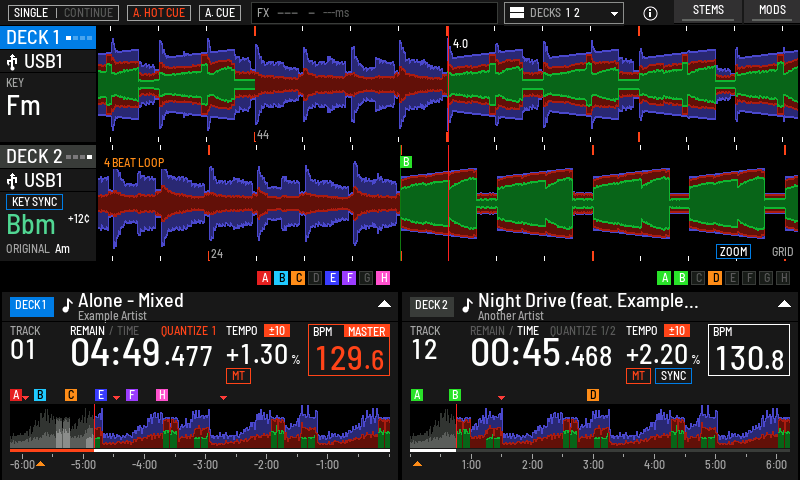Select DECK1 label in track panel
Screen dimensions: 800x480
click(31, 305)
